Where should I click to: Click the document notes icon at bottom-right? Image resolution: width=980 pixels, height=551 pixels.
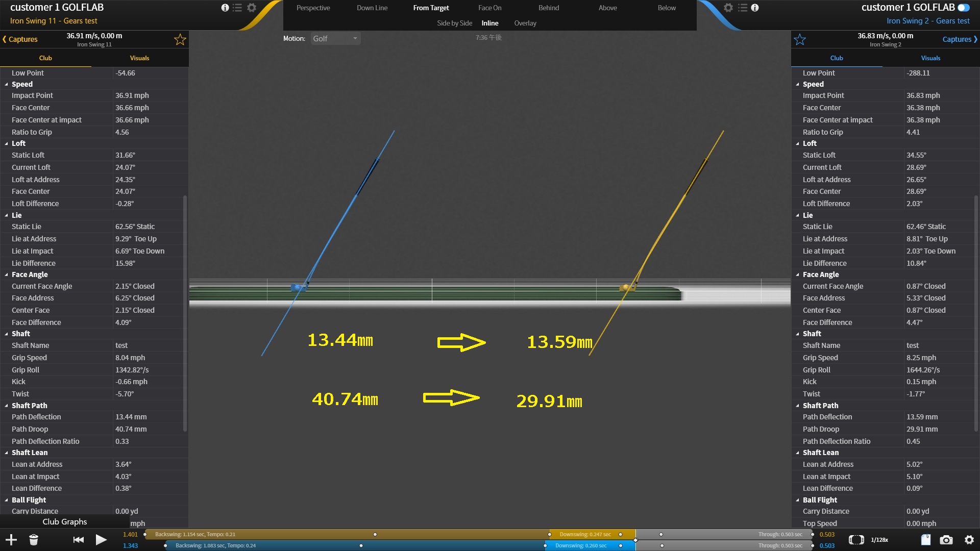pos(925,540)
